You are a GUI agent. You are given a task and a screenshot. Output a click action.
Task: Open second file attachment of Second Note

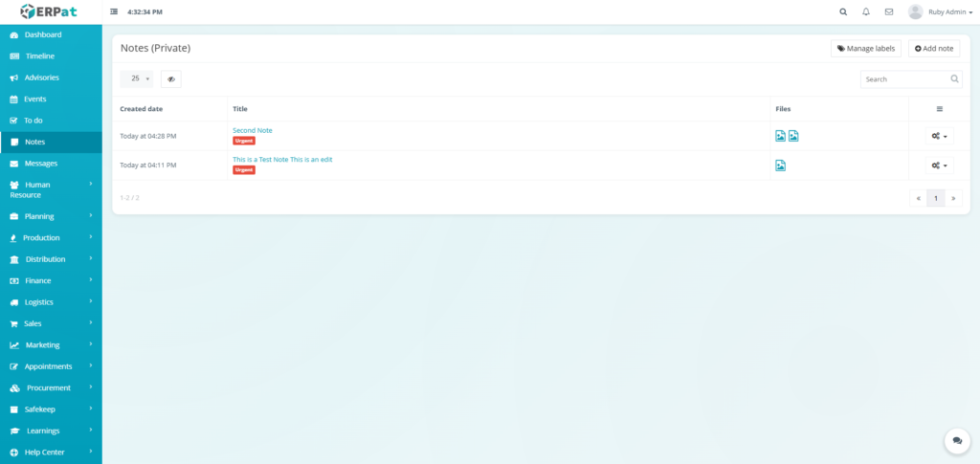point(793,136)
